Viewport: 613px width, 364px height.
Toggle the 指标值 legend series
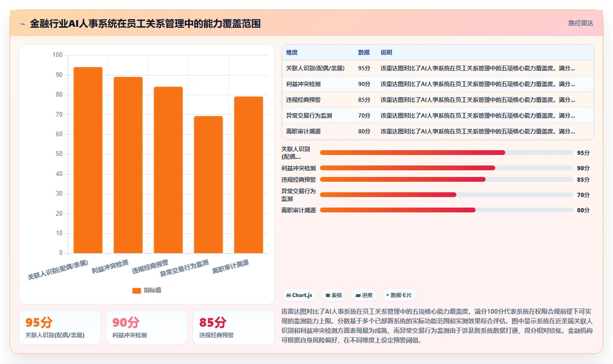[147, 290]
